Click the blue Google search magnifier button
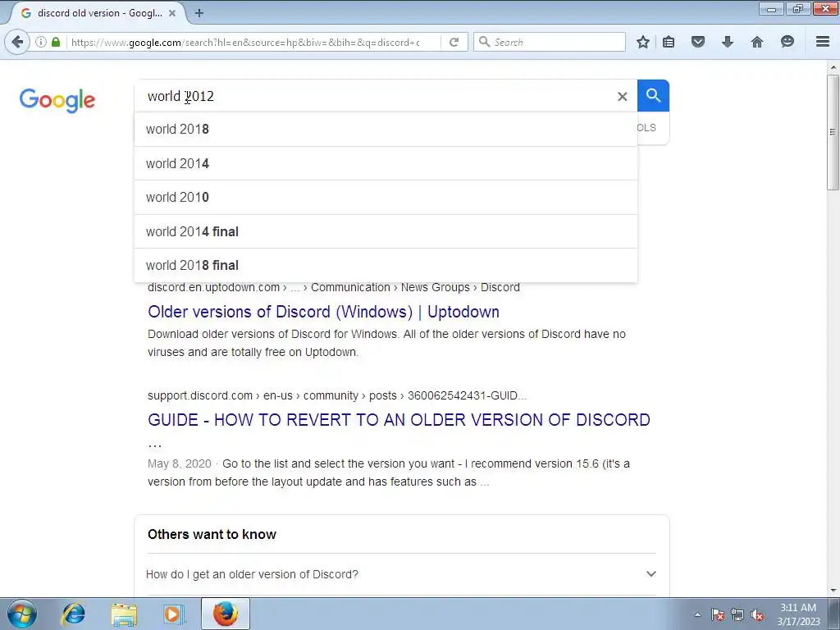Screen dimensions: 840x630 [653, 96]
